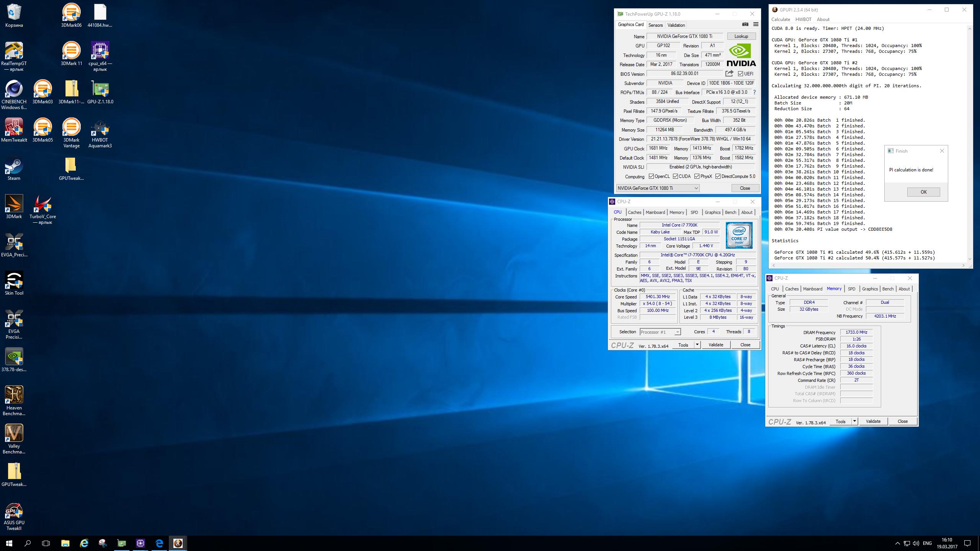Show hidden system tray icons chevron
Viewport: 980px width, 551px height.
897,543
